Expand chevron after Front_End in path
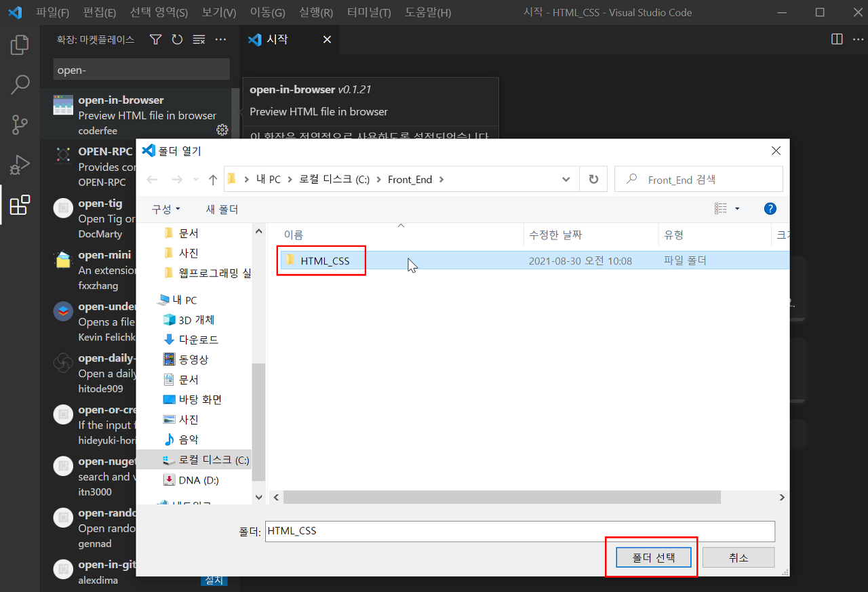868x592 pixels. click(441, 180)
